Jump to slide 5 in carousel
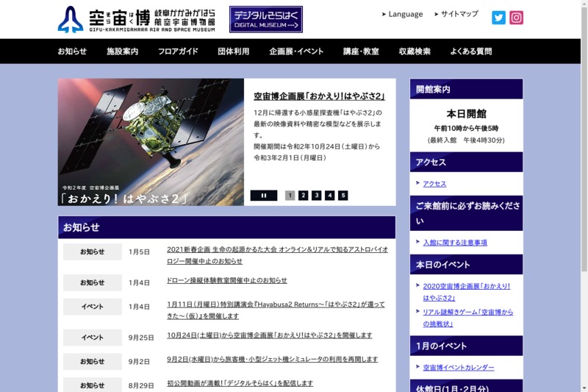588x392 pixels. pyautogui.click(x=343, y=196)
